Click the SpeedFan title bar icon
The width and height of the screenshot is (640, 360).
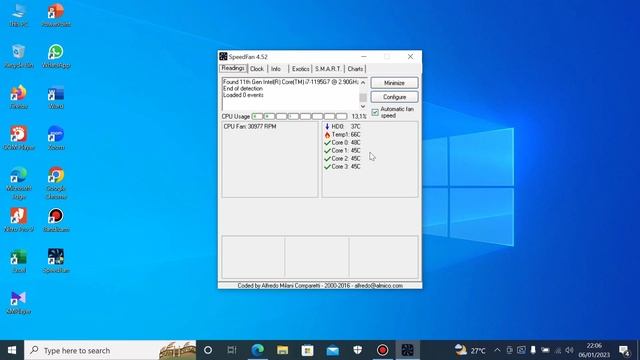pyautogui.click(x=223, y=56)
